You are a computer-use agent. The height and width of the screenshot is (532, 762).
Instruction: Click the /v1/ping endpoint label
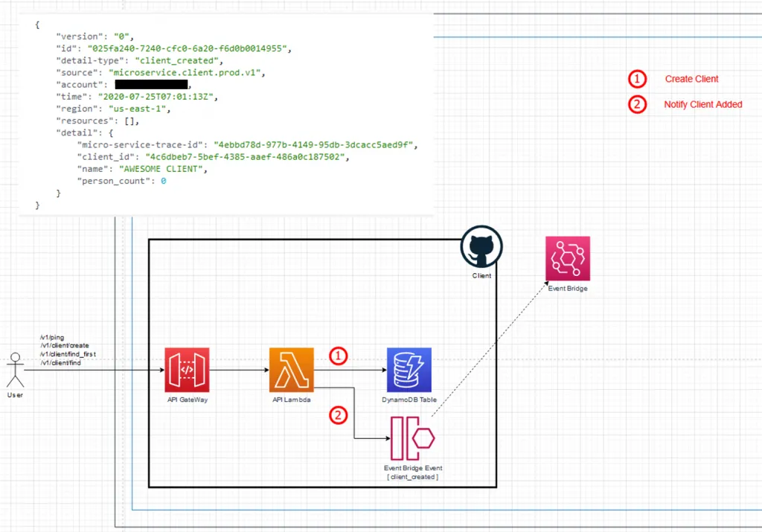click(51, 338)
